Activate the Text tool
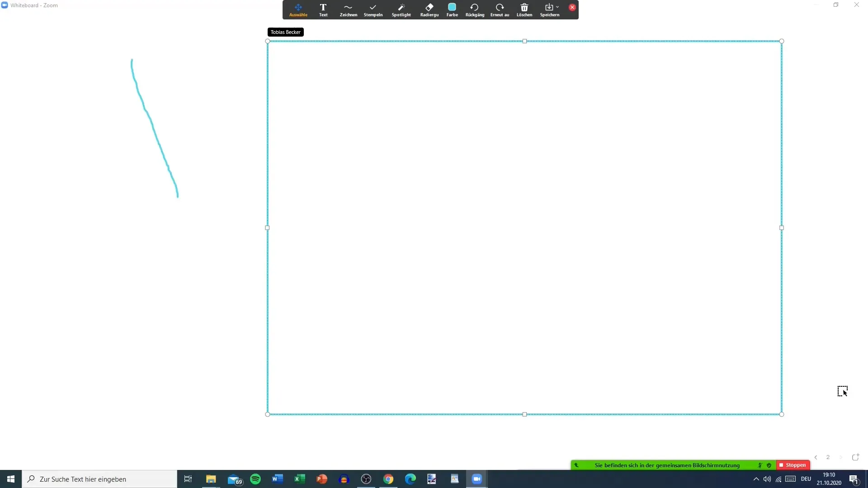Viewport: 868px width, 488px height. coord(323,10)
